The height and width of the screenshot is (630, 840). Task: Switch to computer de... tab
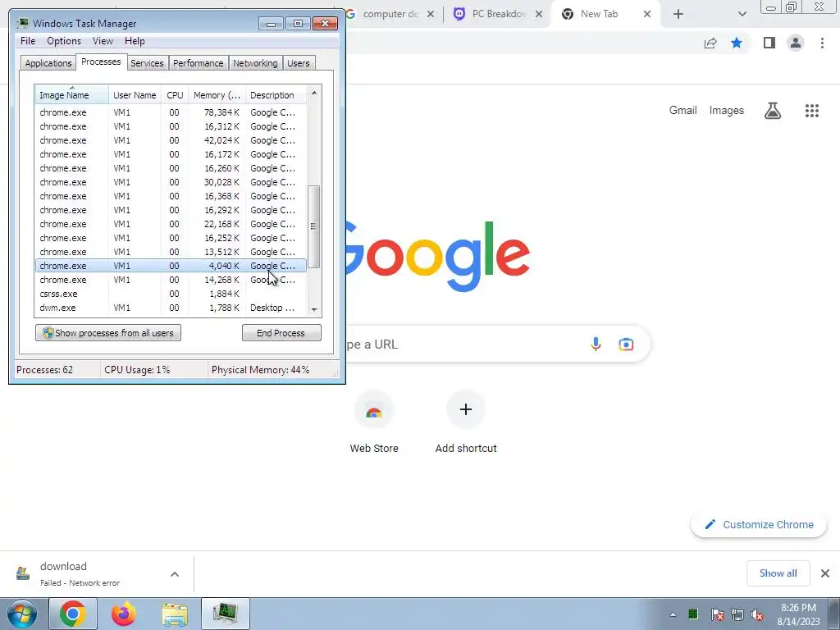(390, 14)
